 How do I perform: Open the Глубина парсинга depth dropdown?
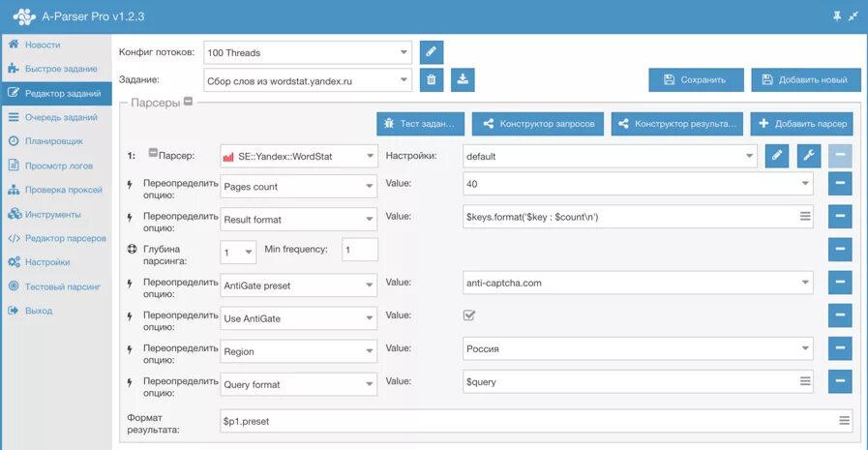pyautogui.click(x=238, y=253)
